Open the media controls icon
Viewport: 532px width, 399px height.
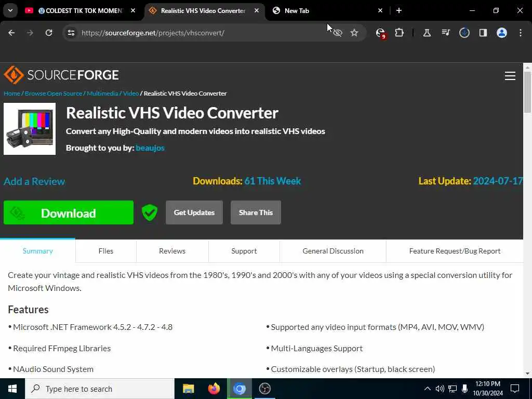(446, 33)
